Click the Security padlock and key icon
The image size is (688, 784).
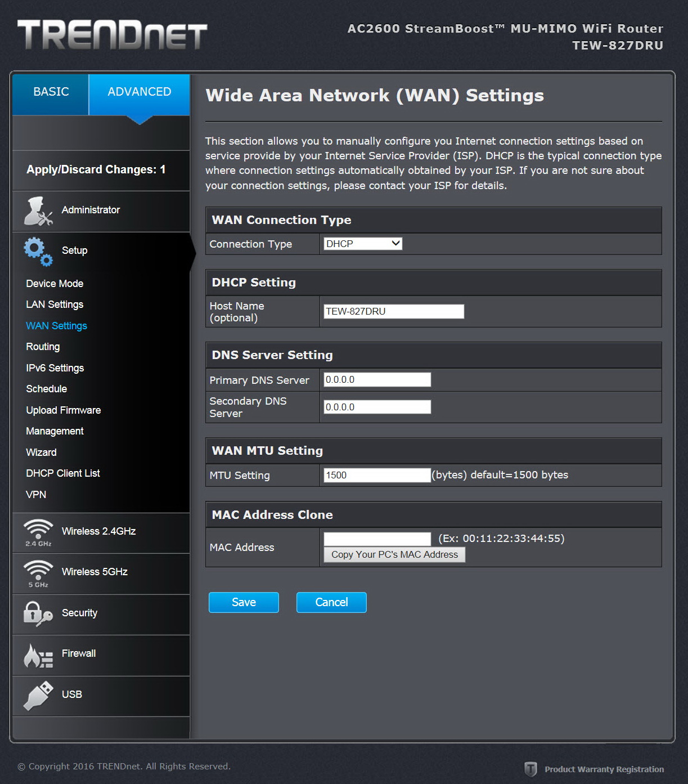pyautogui.click(x=38, y=614)
